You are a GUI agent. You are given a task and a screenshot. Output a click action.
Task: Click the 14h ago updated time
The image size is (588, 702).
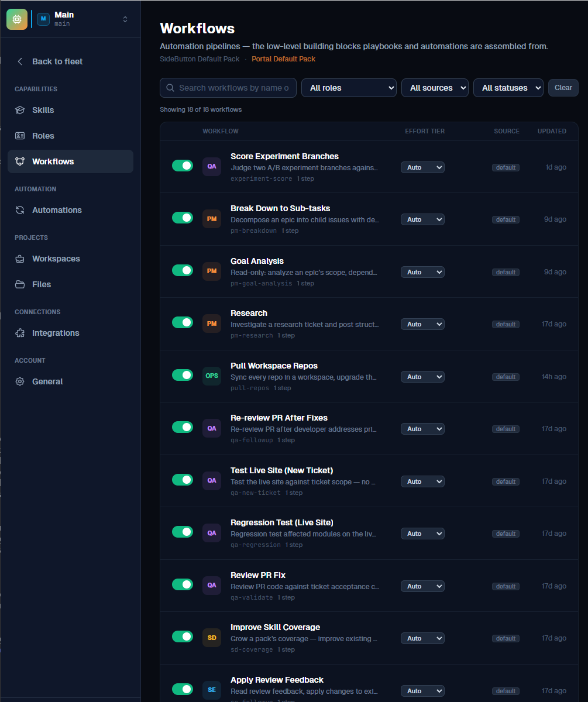point(553,377)
